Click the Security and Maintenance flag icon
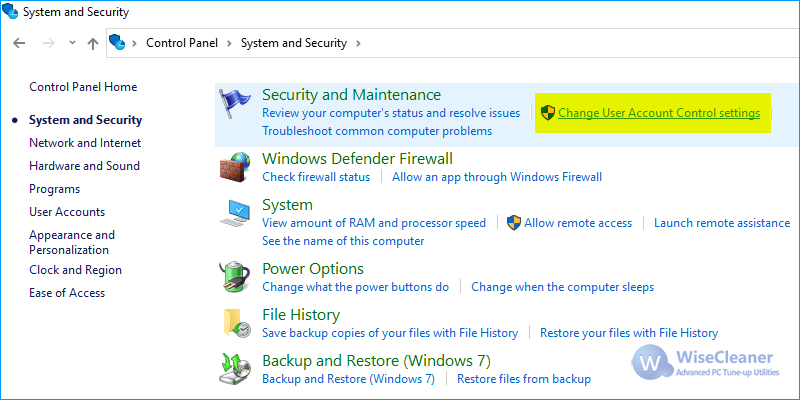 tap(234, 103)
